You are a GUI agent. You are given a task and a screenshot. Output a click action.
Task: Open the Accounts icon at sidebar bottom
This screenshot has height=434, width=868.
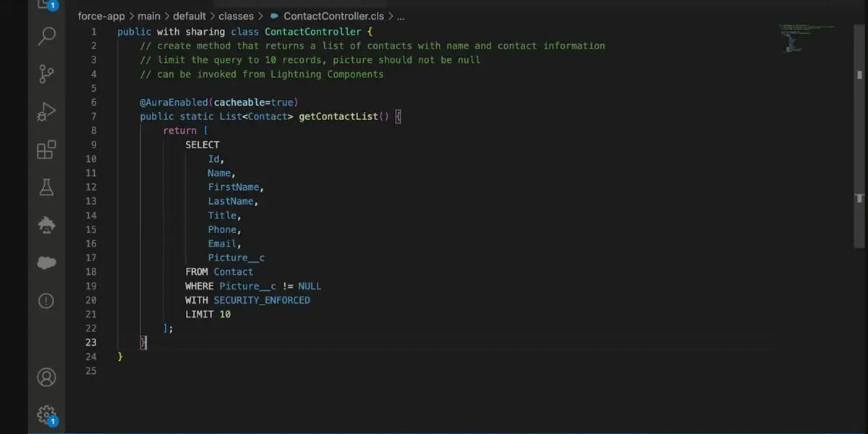point(46,377)
